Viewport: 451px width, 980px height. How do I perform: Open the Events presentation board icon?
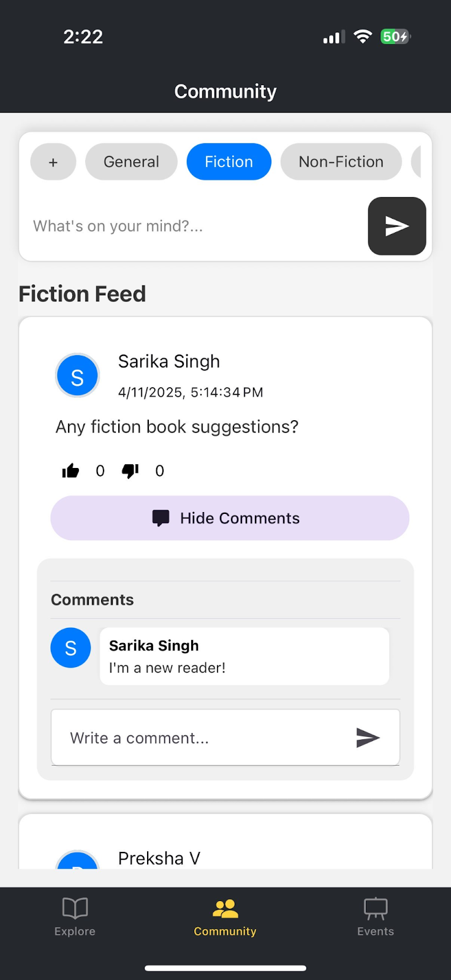376,908
